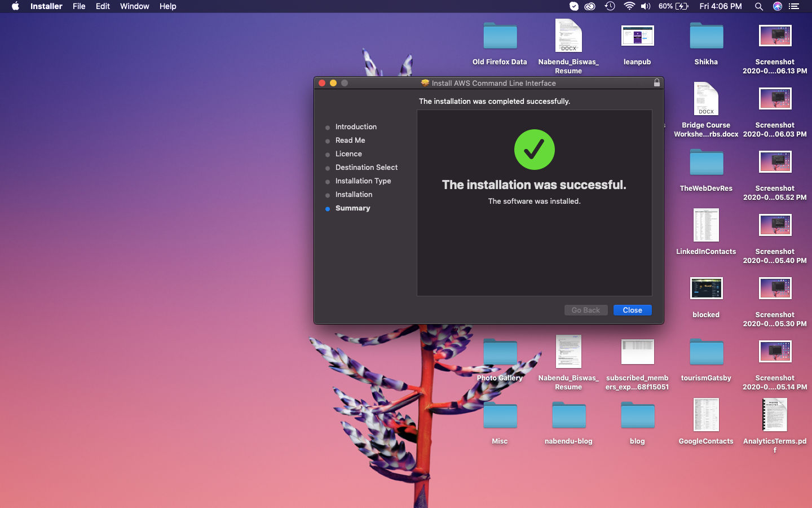Click the green success checkmark icon

point(534,150)
